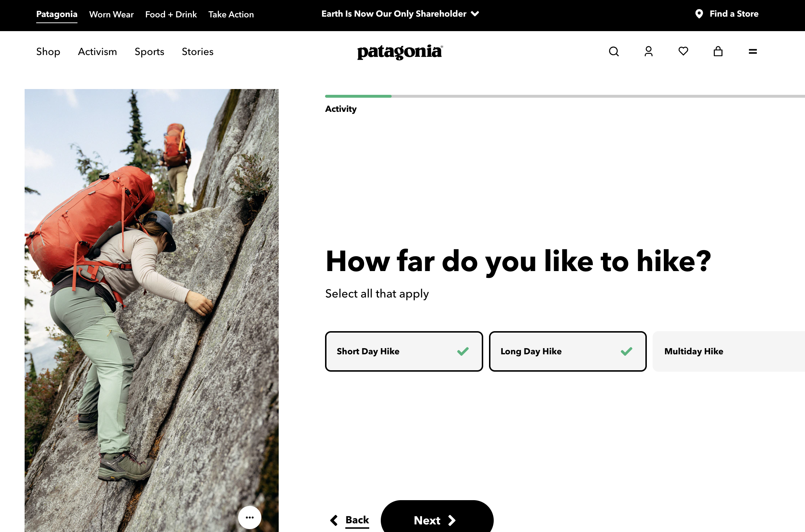Open the Sports navigation menu

pos(149,52)
